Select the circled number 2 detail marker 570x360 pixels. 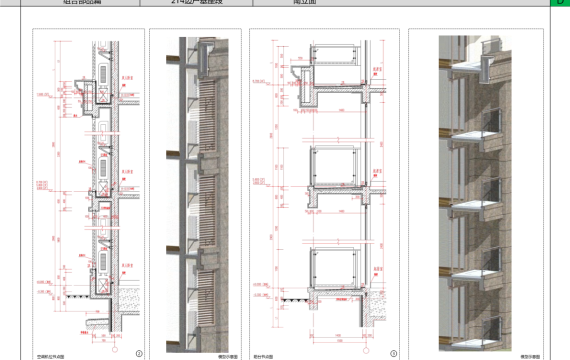139,353
